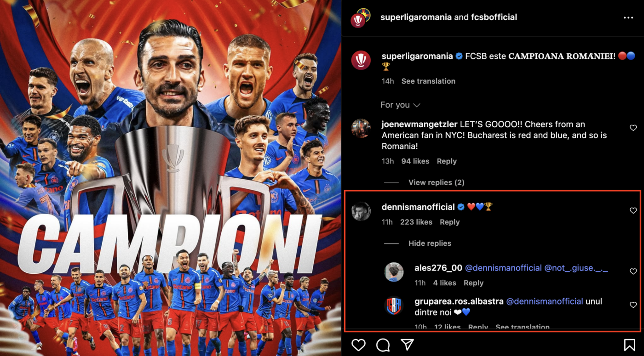
Task: Reply to dennismanofficial's comment
Action: pyautogui.click(x=449, y=222)
